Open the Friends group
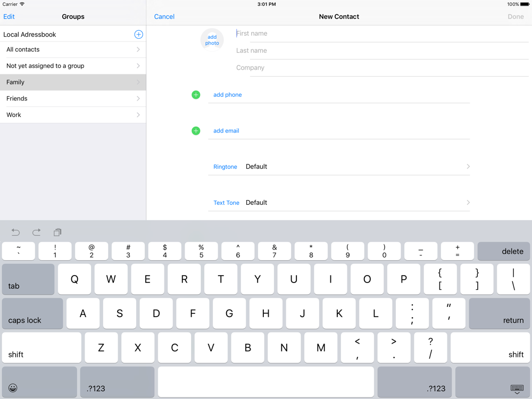The image size is (532, 399). pos(73,98)
